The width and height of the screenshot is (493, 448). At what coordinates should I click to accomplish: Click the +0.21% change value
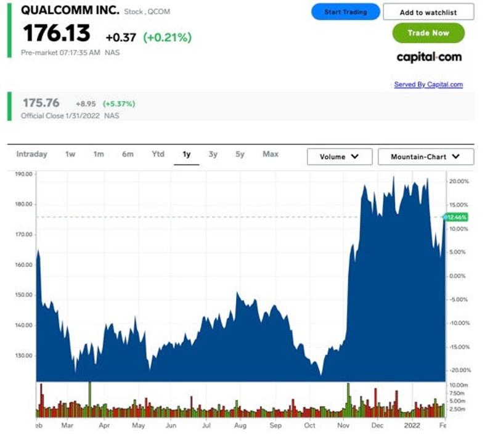coord(167,38)
